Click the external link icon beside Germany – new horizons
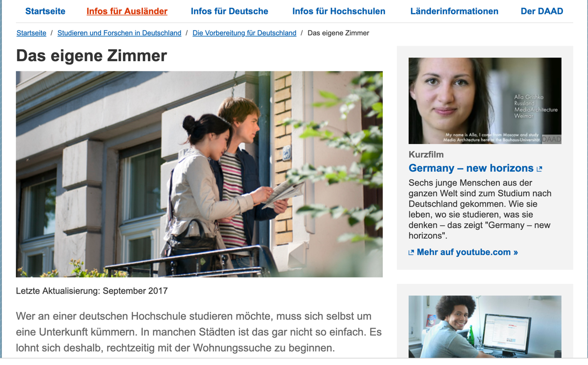This screenshot has width=588, height=365. pos(539,169)
